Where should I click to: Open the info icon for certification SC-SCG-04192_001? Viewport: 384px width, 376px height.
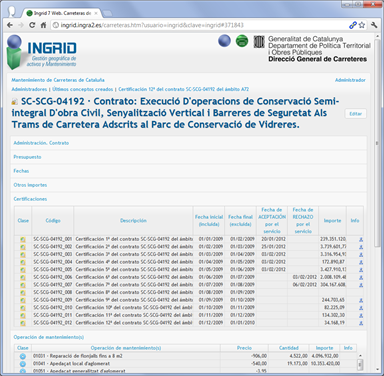click(x=361, y=239)
